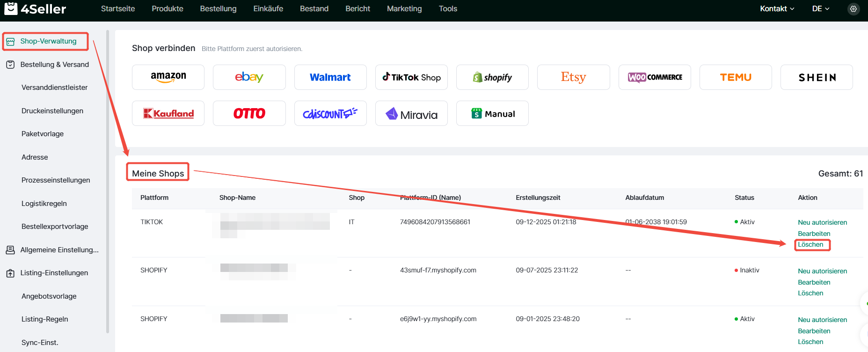This screenshot has height=352, width=868.
Task: Click the sidebar vertical scrollbar
Action: coord(108,182)
